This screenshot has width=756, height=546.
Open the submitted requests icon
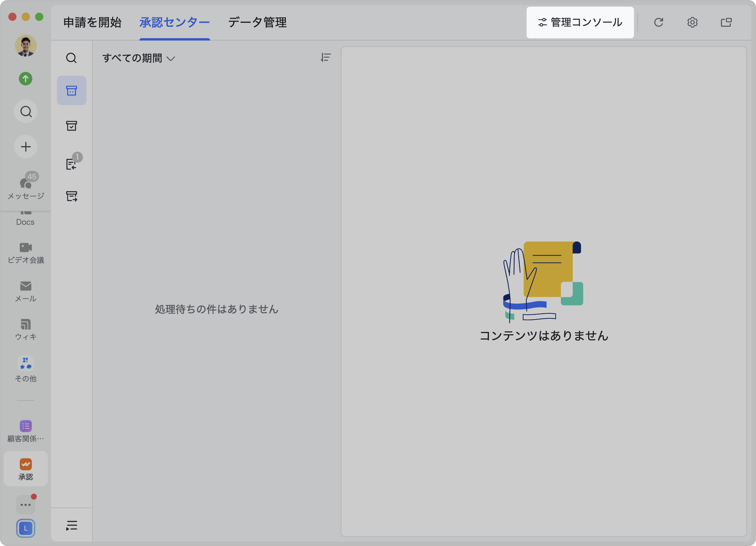tap(71, 196)
